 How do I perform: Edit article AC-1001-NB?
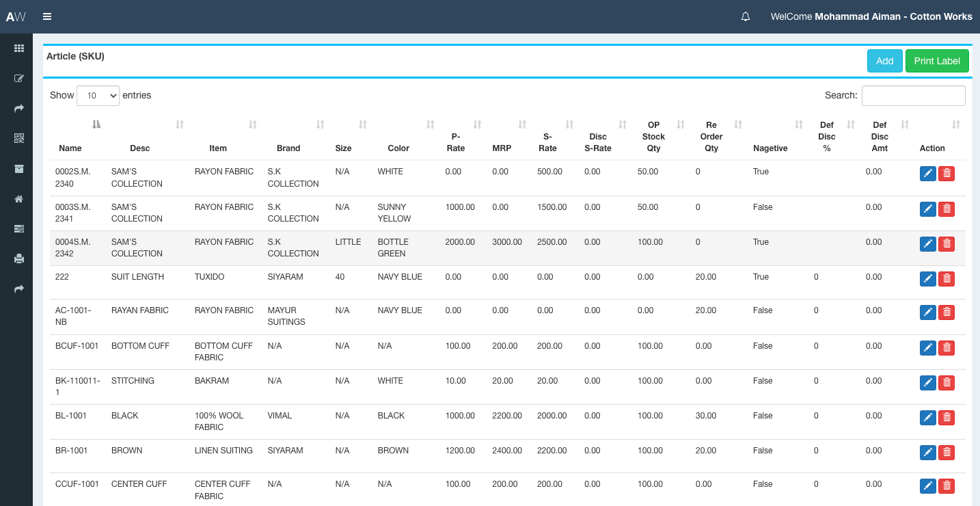pos(928,312)
